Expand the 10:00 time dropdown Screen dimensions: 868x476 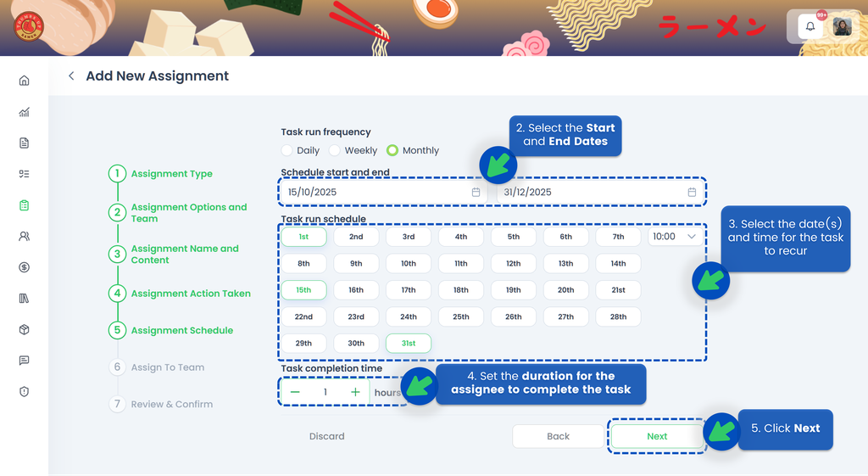675,237
